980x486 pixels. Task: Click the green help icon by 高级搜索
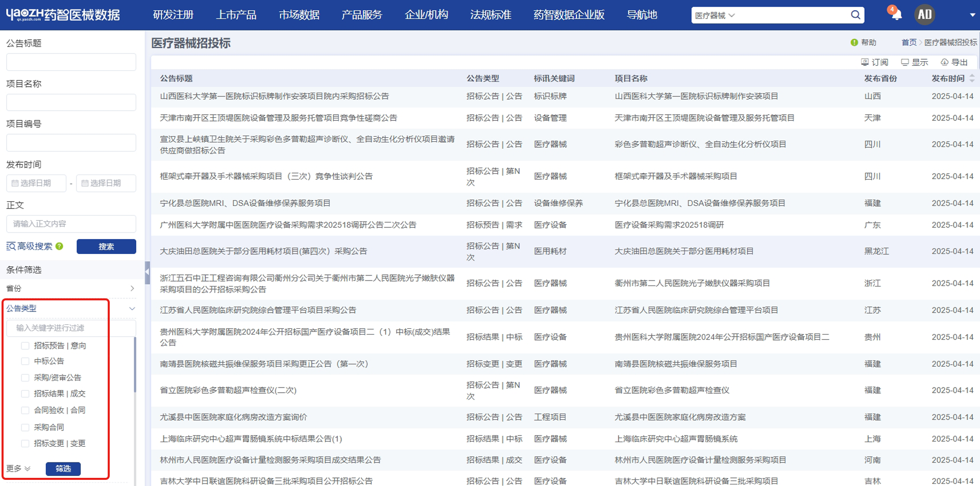(60, 246)
